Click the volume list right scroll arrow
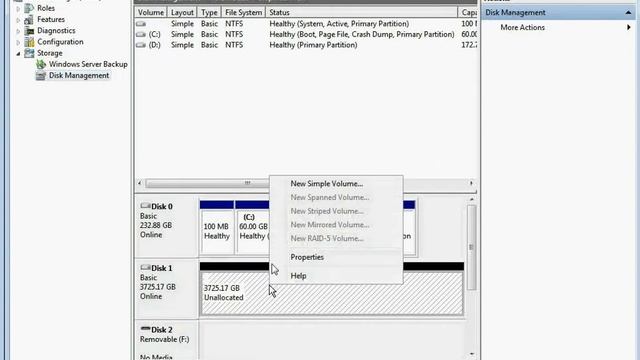This screenshot has height=360, width=640. pos(471,183)
